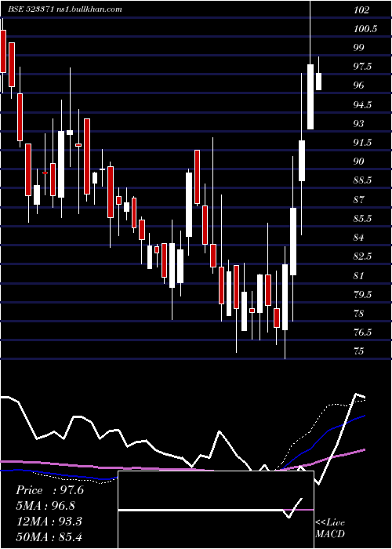Click the 97.5 price axis label
This screenshot has height=549, width=392.
(362, 67)
